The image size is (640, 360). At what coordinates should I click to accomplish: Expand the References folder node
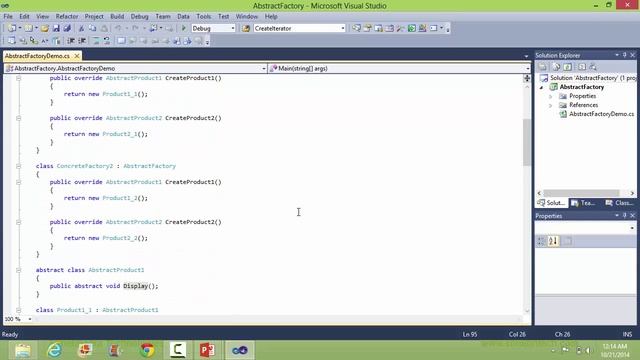click(551, 105)
